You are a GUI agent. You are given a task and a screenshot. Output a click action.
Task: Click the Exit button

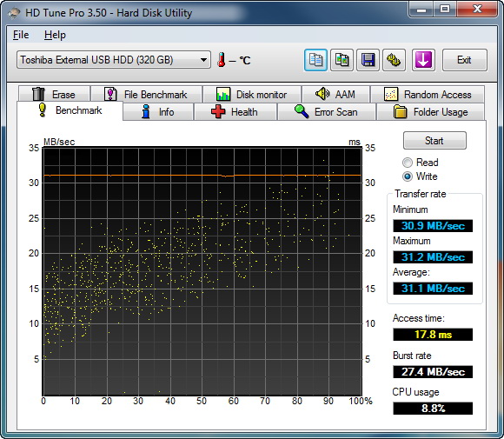[x=465, y=60]
